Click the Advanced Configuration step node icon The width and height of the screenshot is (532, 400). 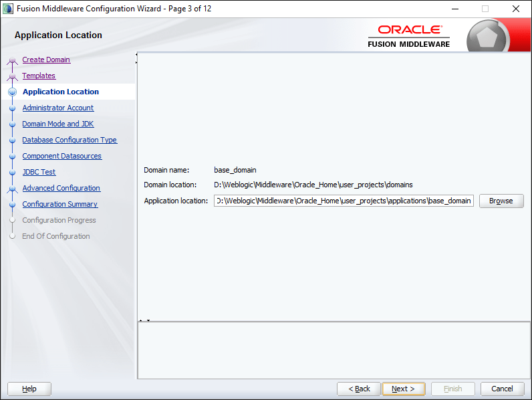[13, 189]
